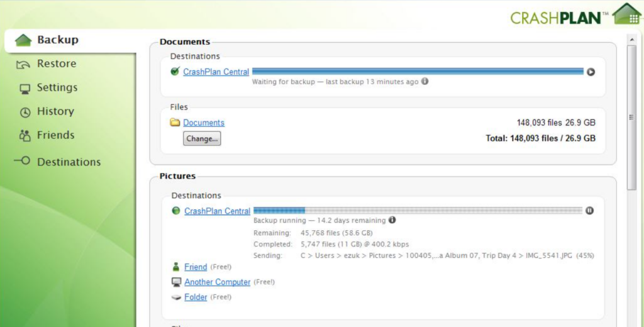
Task: Open the Documents files link
Action: click(204, 123)
